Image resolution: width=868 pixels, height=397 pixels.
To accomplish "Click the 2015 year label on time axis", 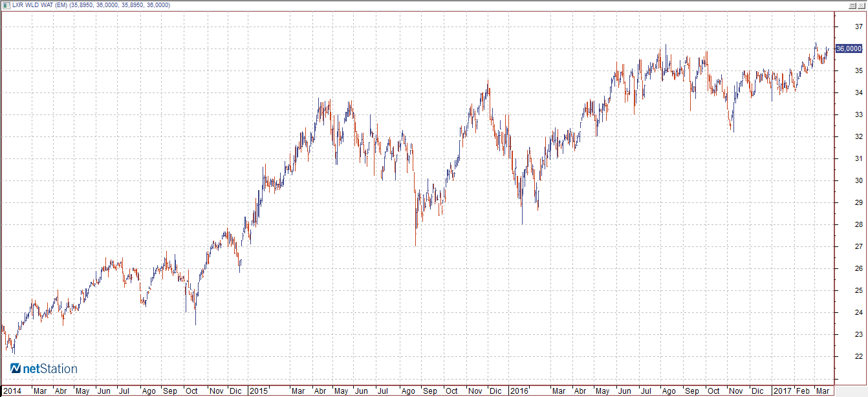I will point(259,391).
